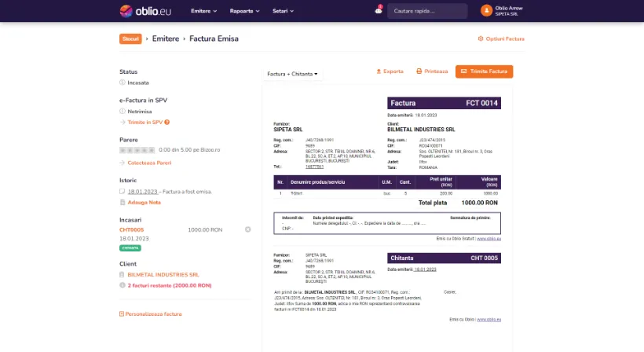Click the envelope icon in Trimite Factura

[463, 71]
